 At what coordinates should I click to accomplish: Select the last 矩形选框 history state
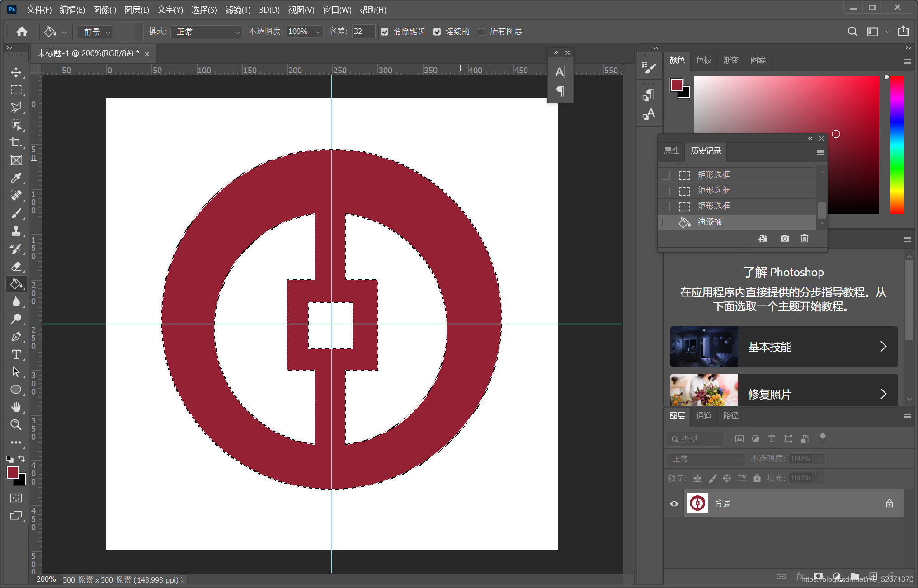[x=737, y=206]
